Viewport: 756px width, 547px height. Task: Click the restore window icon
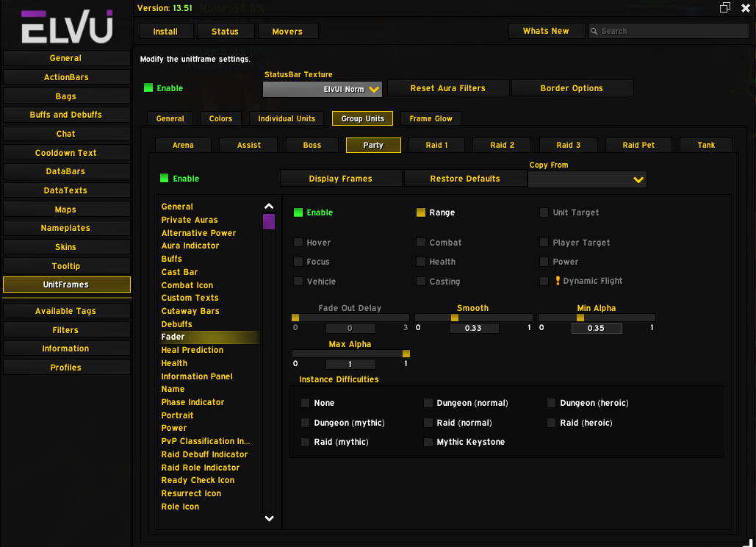click(x=724, y=7)
